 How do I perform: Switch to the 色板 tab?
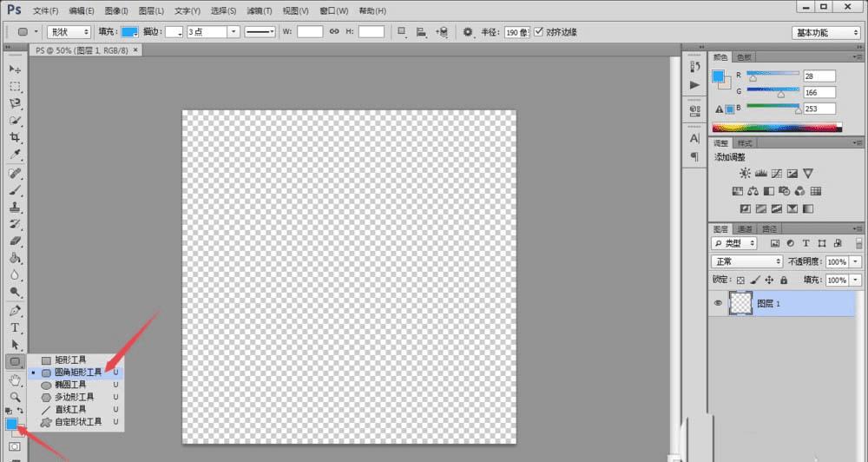coord(745,57)
